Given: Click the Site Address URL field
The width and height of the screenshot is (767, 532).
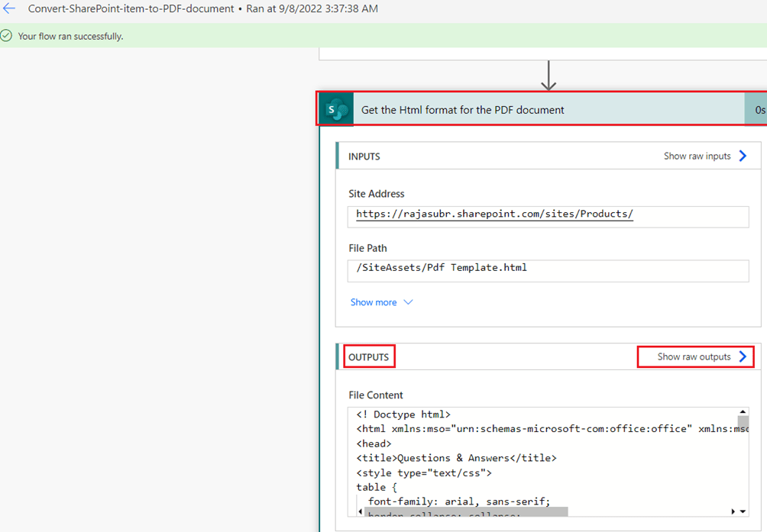Looking at the screenshot, I should pos(547,214).
